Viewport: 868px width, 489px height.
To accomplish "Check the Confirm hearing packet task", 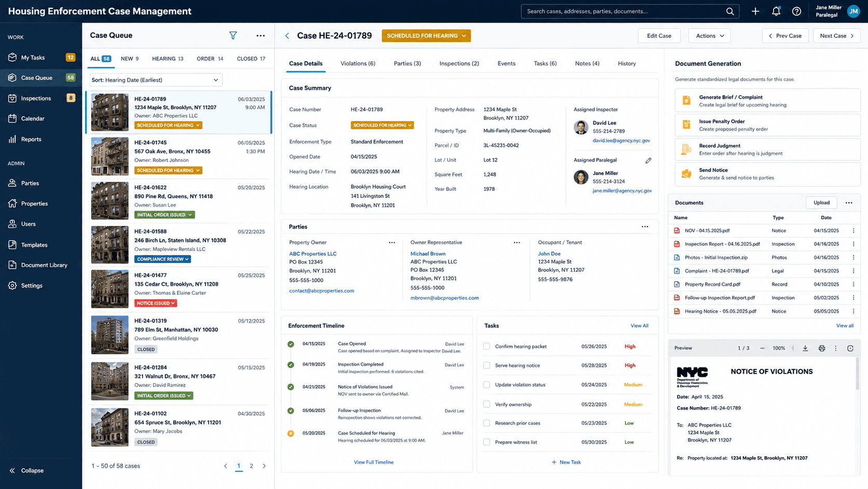I will [486, 346].
